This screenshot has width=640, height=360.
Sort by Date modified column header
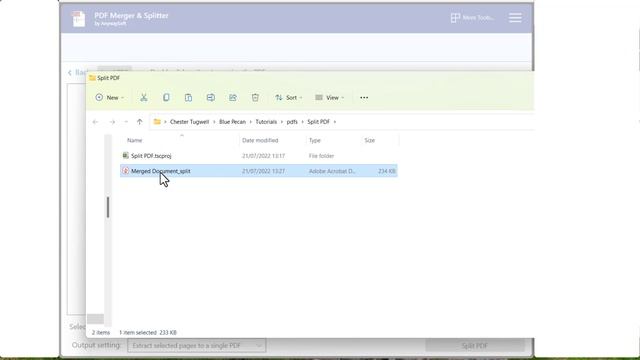click(x=260, y=140)
